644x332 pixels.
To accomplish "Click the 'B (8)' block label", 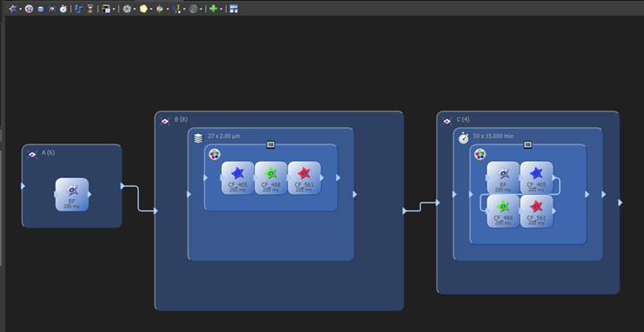I will coord(181,120).
